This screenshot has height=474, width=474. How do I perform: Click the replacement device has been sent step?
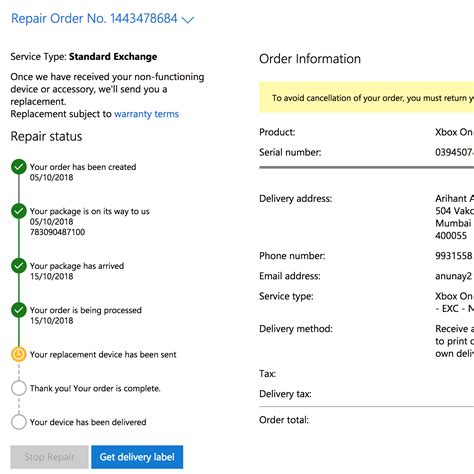coord(103,354)
